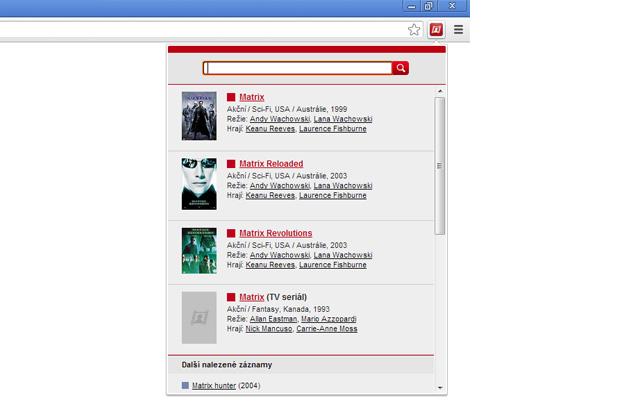Open the Chrome hamburger menu

click(459, 30)
